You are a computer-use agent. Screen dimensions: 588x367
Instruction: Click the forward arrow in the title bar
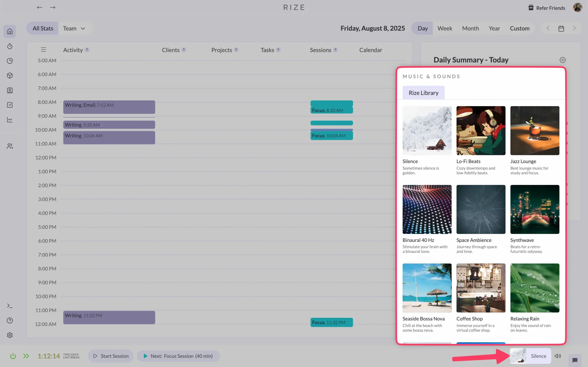click(53, 7)
